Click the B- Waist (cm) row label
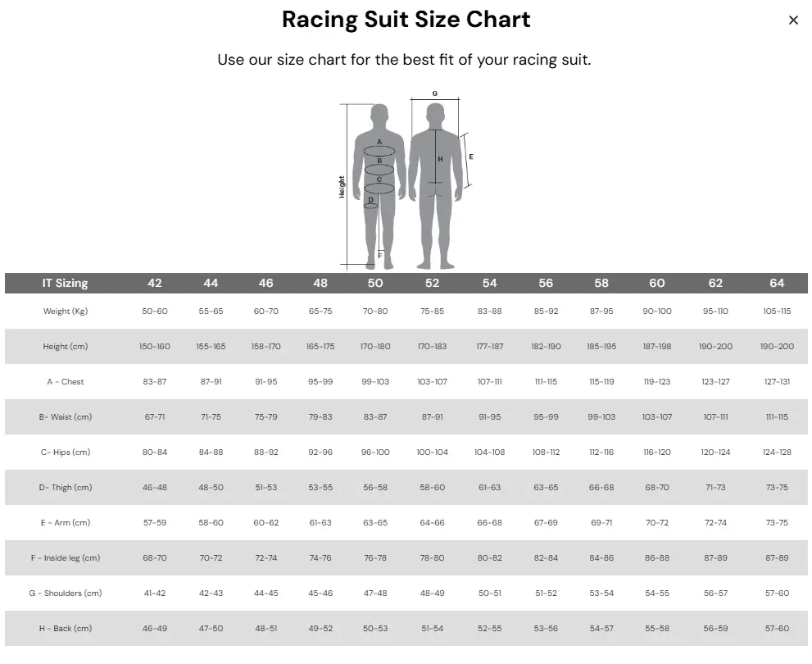Image resolution: width=812 pixels, height=664 pixels. pos(66,417)
